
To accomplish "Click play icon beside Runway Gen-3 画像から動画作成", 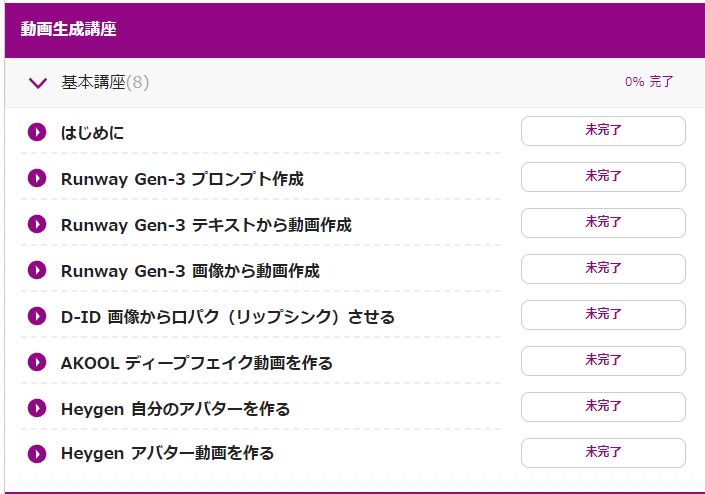I will point(37,270).
